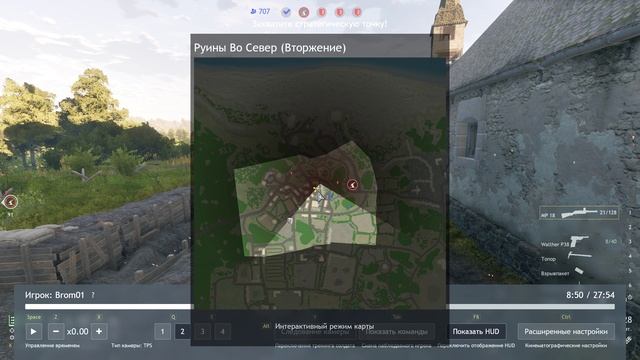Click the replay time 8:50 / 27:54
The width and height of the screenshot is (640, 360).
click(x=590, y=295)
